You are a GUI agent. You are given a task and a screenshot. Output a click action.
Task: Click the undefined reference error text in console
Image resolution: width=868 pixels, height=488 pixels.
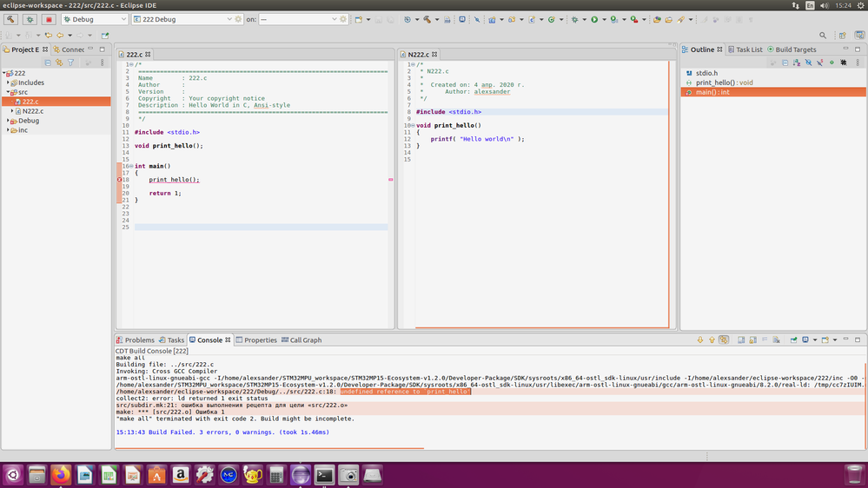tap(405, 392)
